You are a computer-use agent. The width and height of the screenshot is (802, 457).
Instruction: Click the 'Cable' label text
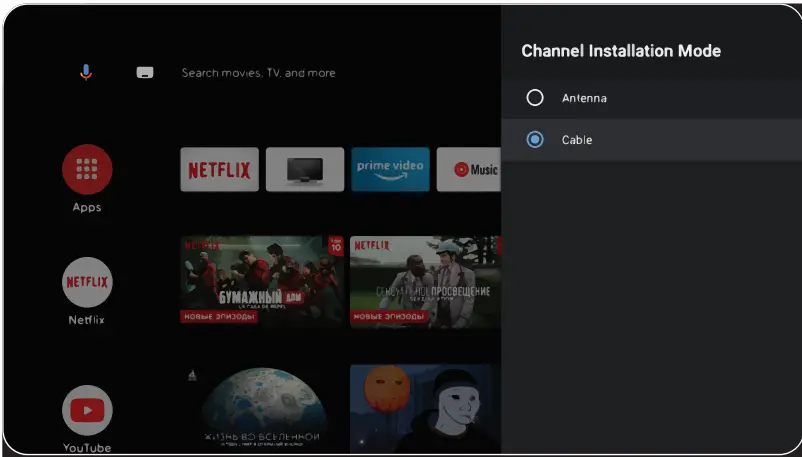pyautogui.click(x=577, y=140)
